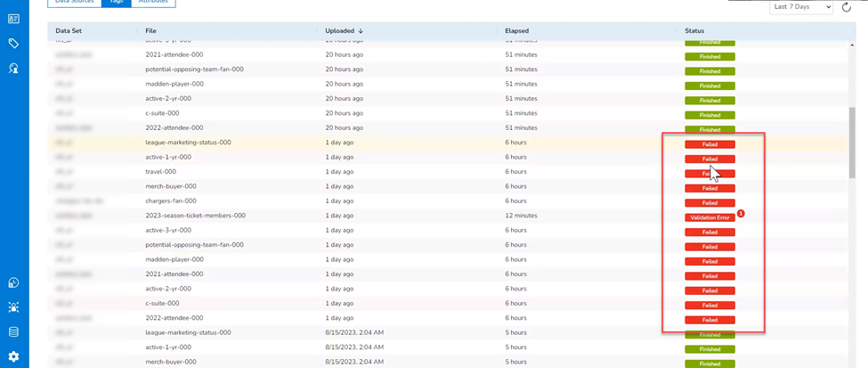Sort by the Uploaded column header
Image resolution: width=868 pixels, height=368 pixels.
(344, 30)
